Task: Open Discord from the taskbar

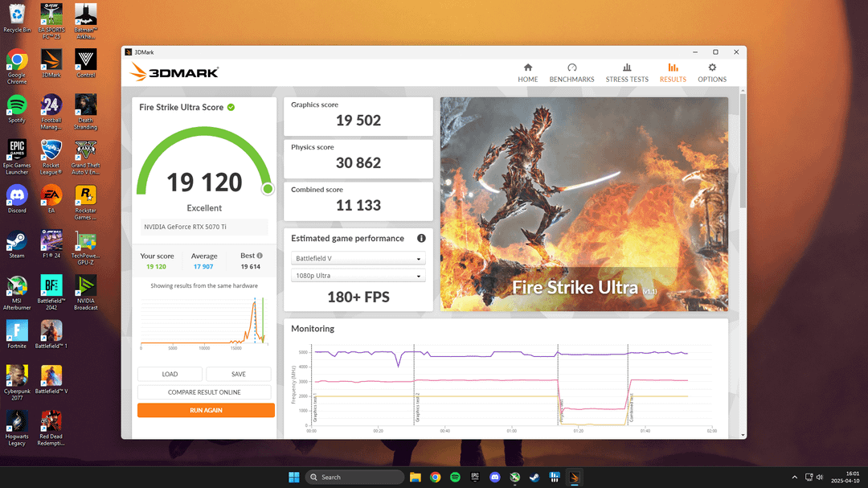Action: point(495,477)
